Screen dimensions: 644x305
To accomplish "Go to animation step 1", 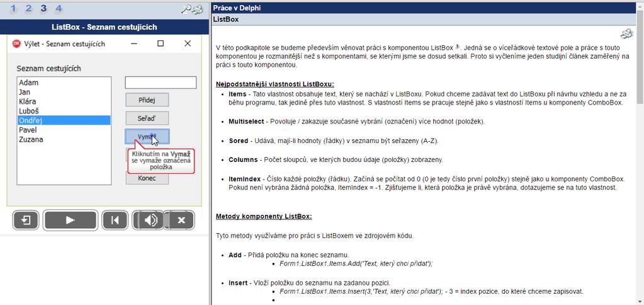I will click(14, 9).
